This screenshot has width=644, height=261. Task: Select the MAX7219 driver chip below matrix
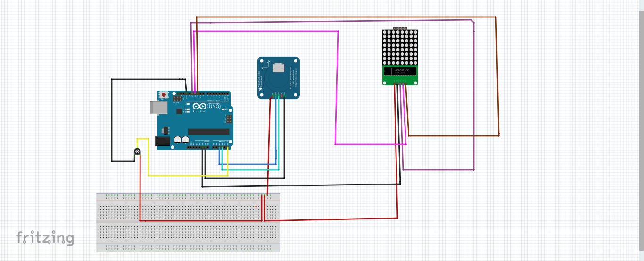[x=400, y=71]
